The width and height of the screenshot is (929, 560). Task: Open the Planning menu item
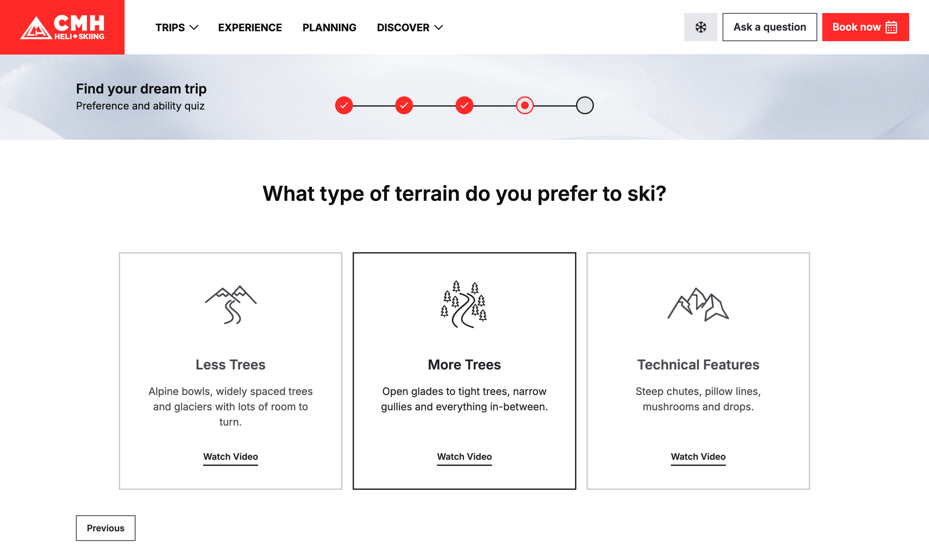329,27
